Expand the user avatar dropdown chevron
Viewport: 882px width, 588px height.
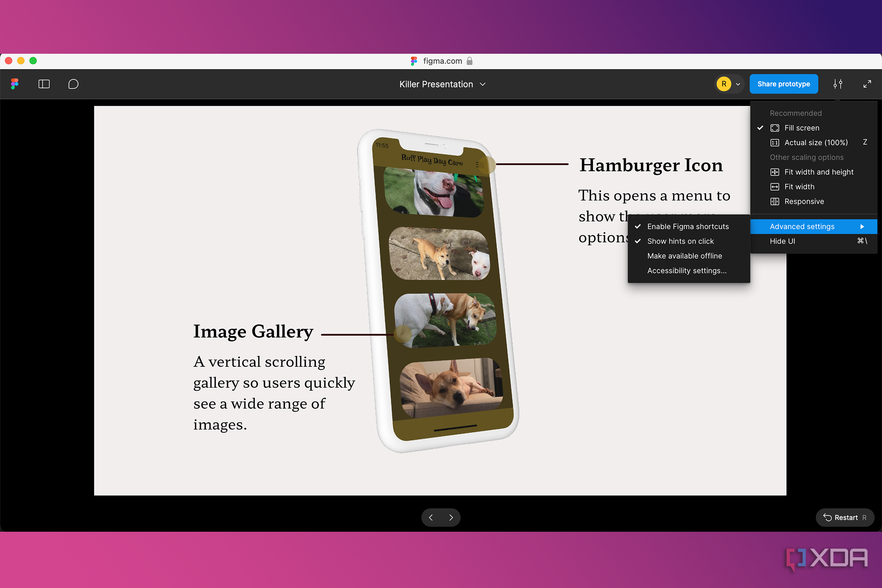click(738, 84)
